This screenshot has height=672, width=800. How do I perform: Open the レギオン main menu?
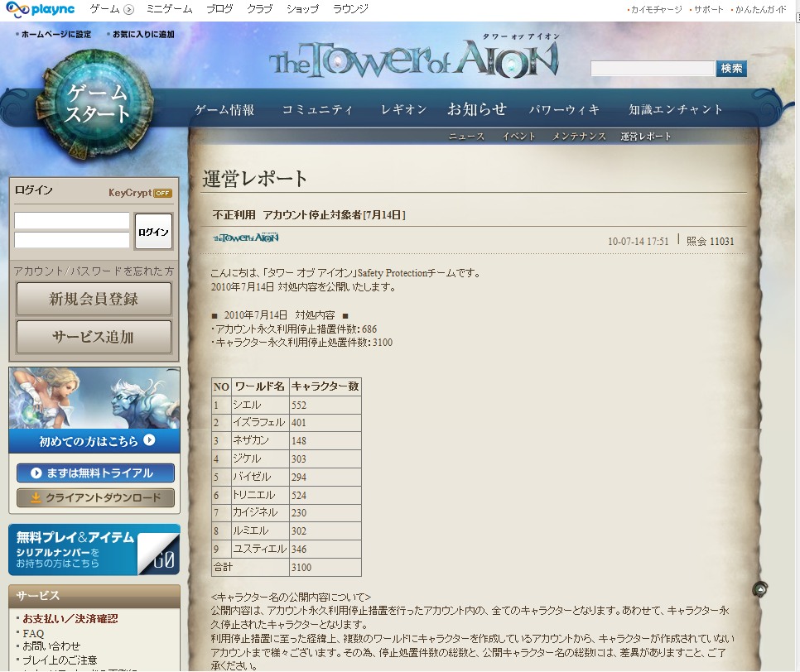pos(403,109)
